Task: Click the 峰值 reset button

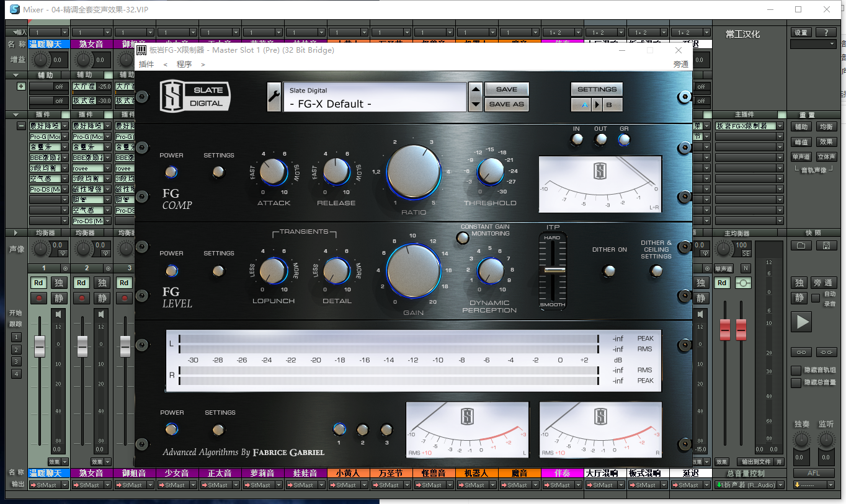Action: point(801,142)
